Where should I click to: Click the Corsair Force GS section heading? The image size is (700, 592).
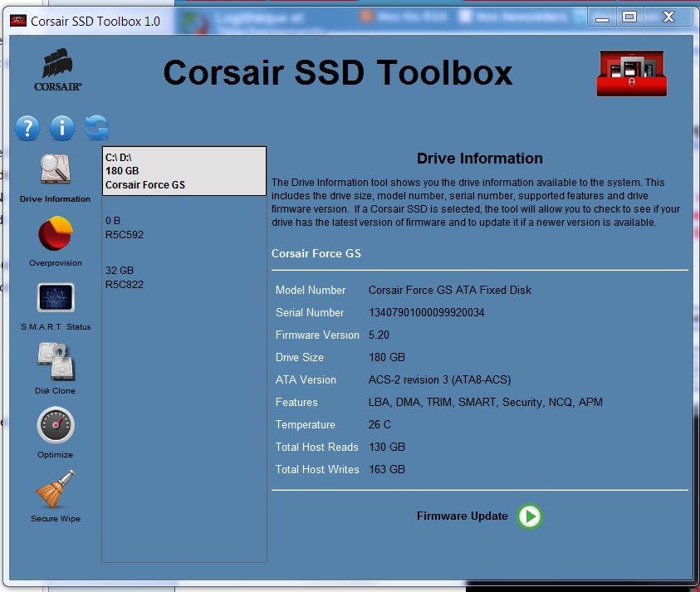[316, 253]
